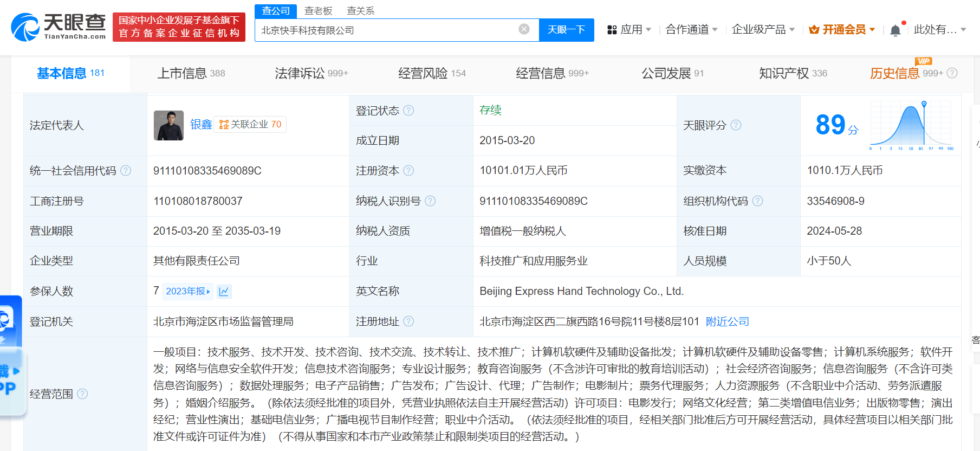Screen dimensions: 980x451
Task: Click the business registration number 110108018780037
Action: click(198, 201)
